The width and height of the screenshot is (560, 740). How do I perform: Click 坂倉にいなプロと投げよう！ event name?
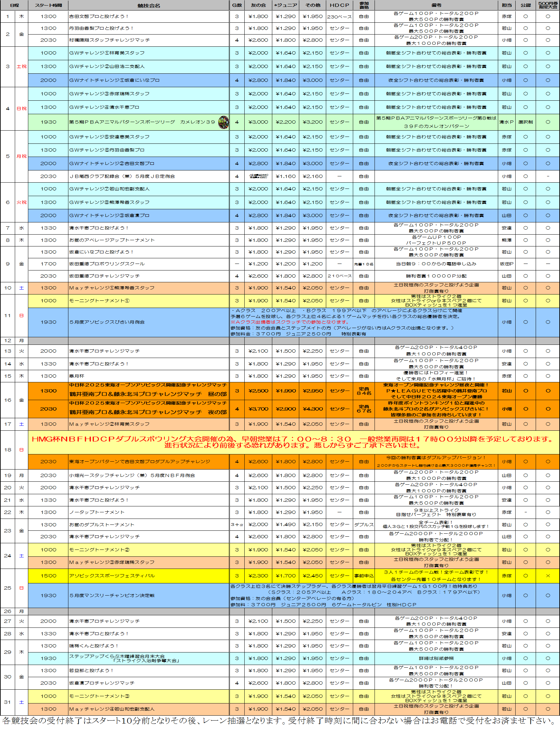coord(101,252)
